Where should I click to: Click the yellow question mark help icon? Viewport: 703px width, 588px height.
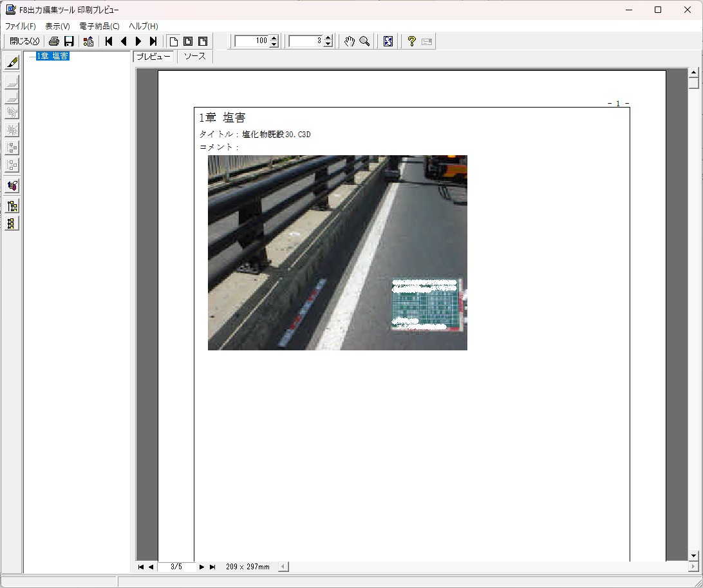click(412, 41)
